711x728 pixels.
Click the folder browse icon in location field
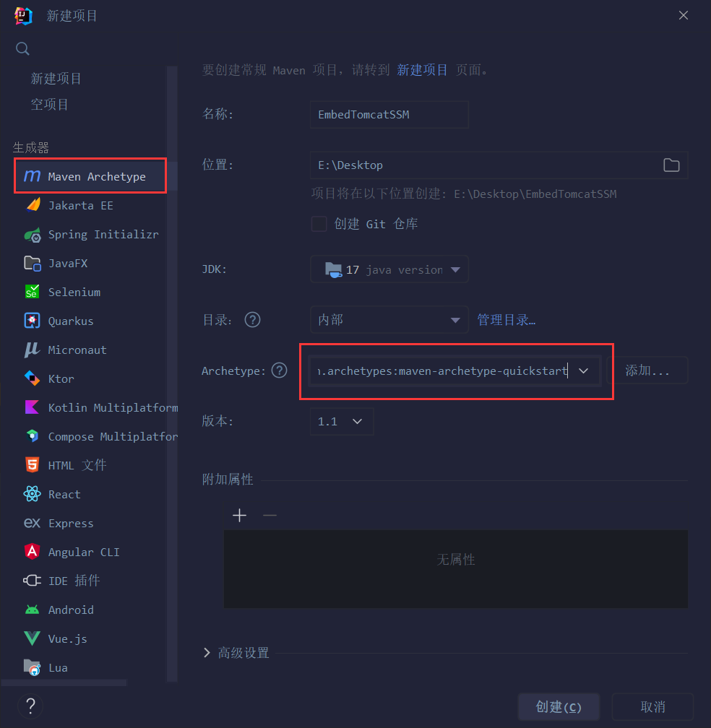[671, 165]
